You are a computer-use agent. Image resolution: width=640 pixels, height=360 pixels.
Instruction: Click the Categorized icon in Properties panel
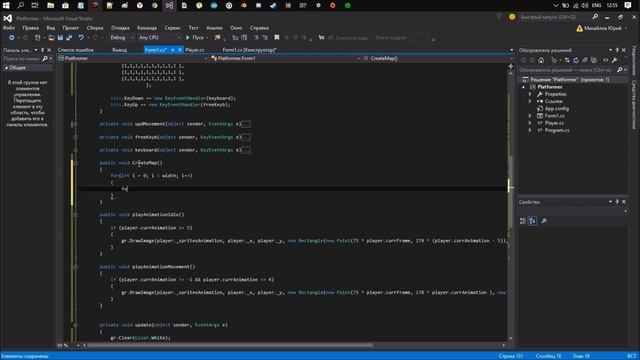click(x=523, y=221)
